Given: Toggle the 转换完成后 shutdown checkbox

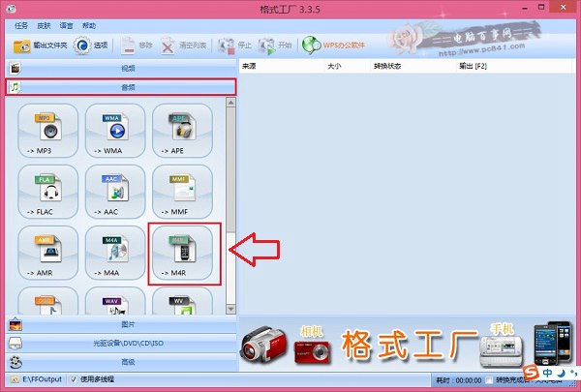Looking at the screenshot, I should (489, 380).
